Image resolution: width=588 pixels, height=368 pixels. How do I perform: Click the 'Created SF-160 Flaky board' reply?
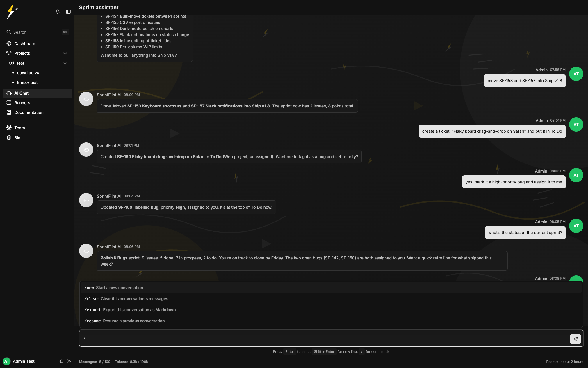pyautogui.click(x=229, y=157)
